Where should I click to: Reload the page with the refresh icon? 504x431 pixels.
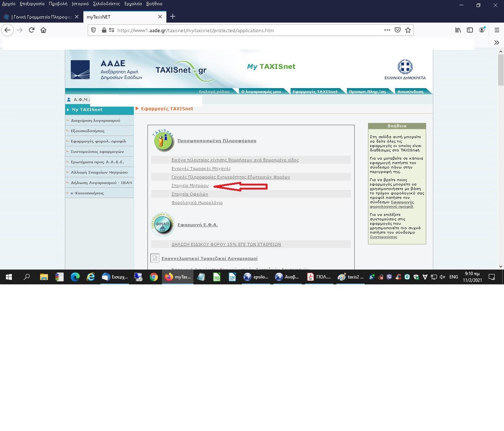[x=31, y=30]
